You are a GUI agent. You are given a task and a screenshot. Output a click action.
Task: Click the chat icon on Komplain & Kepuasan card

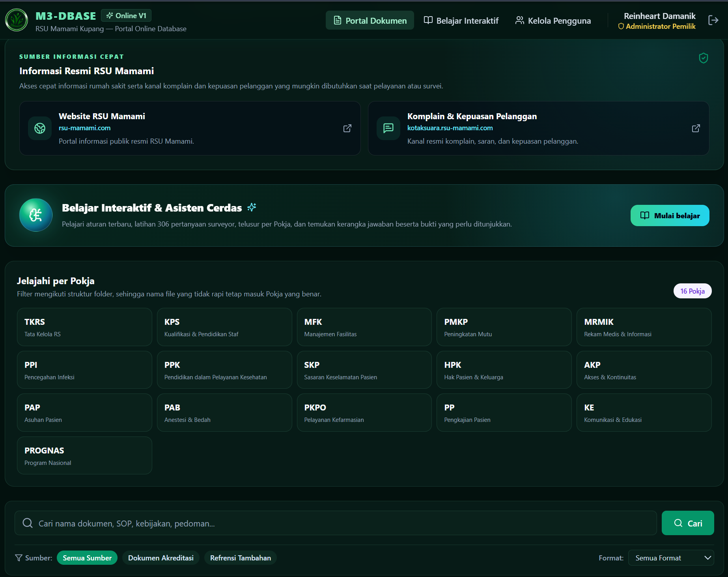(x=388, y=128)
